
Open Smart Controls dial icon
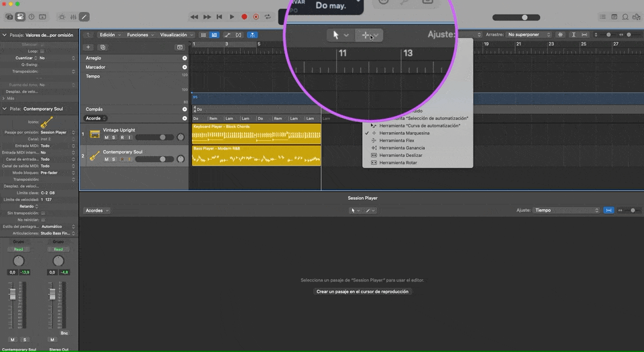click(62, 17)
